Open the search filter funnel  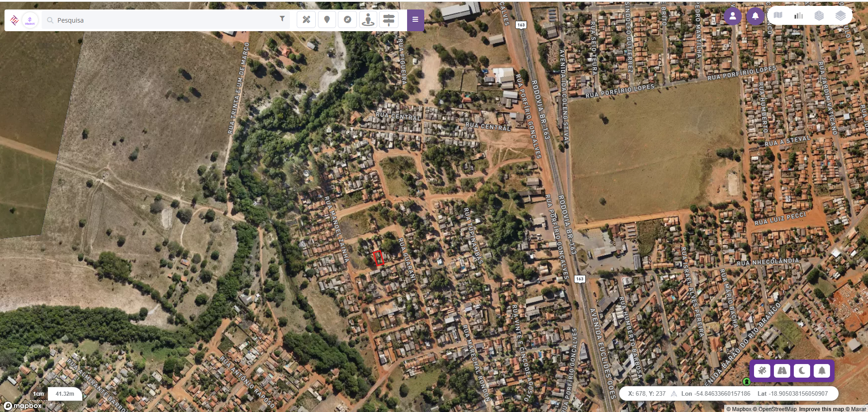point(282,19)
